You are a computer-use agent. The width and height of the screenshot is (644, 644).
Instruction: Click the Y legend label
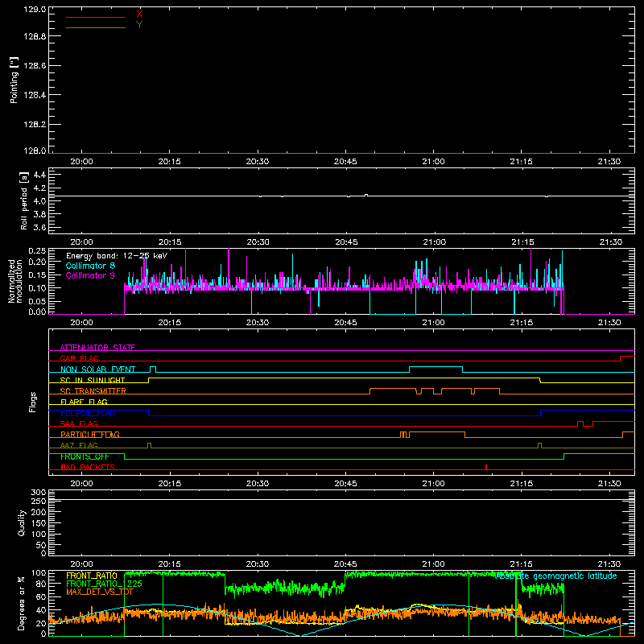click(x=139, y=25)
